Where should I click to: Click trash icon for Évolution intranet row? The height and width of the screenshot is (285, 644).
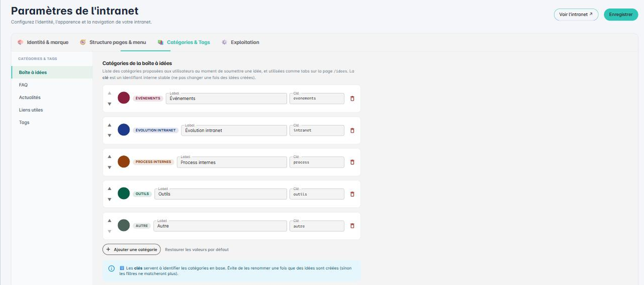coord(352,130)
